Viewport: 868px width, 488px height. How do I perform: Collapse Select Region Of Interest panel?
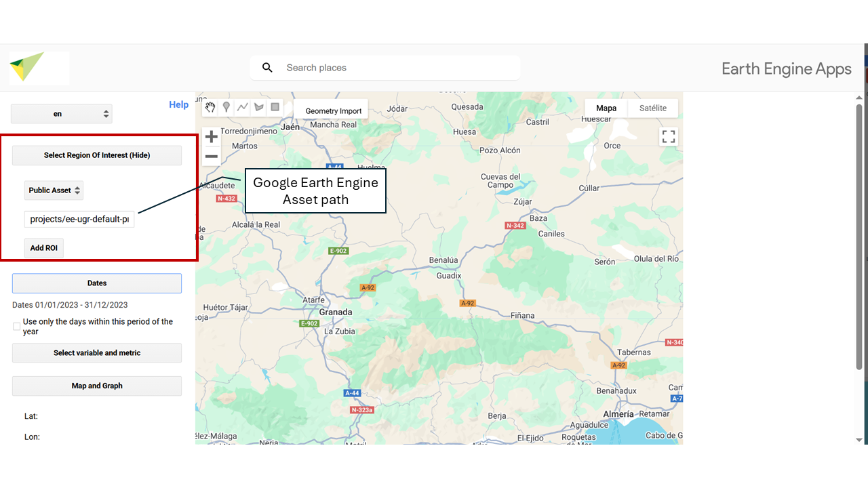click(x=97, y=155)
